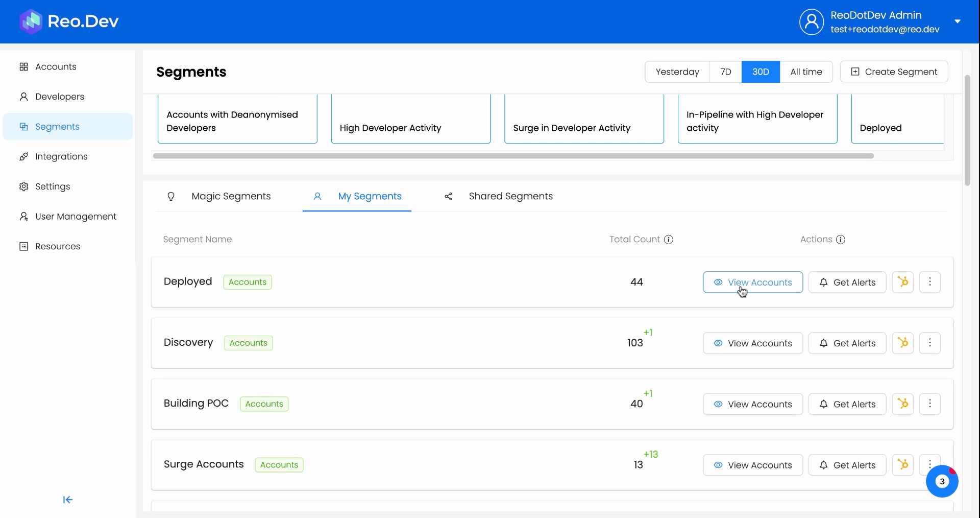Click the horizontal segment cards scrollbar
The height and width of the screenshot is (518, 980).
point(513,156)
